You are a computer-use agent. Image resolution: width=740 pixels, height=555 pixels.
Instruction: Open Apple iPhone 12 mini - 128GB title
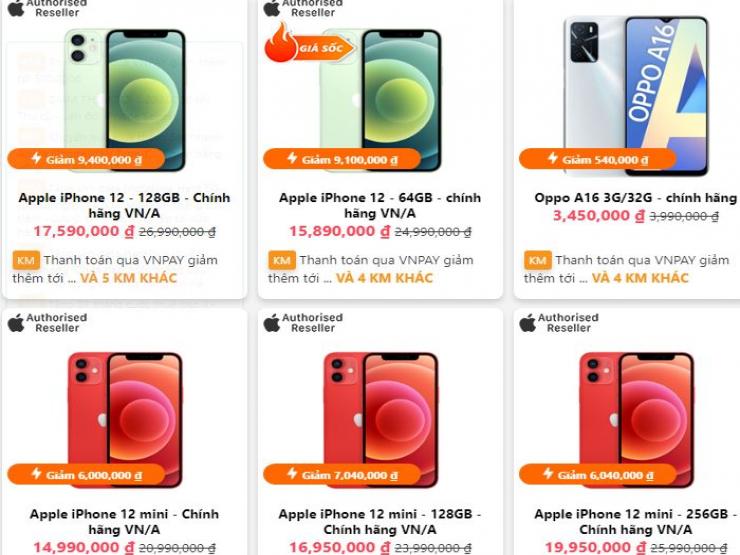point(380,521)
